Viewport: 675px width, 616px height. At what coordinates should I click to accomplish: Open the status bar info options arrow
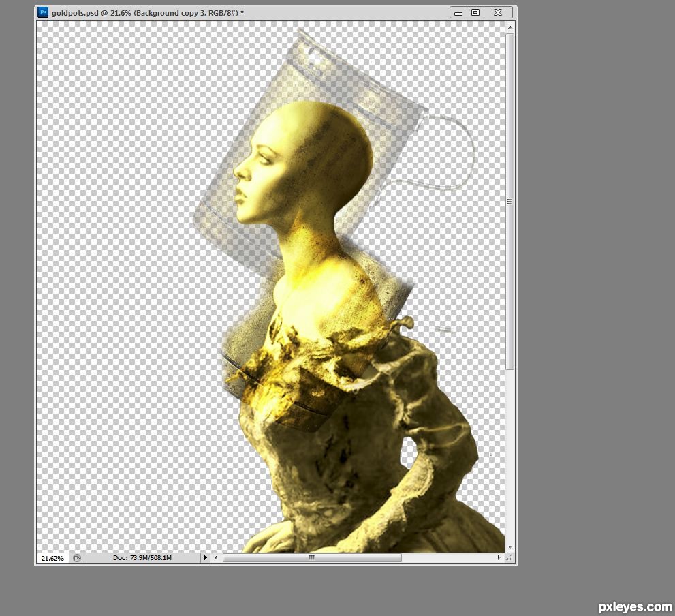[x=205, y=558]
